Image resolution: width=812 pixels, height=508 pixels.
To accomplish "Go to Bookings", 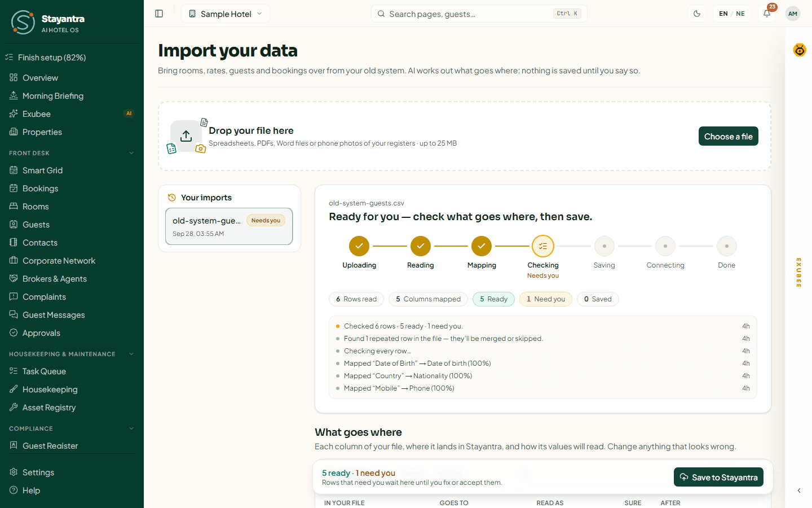I will coord(72,189).
